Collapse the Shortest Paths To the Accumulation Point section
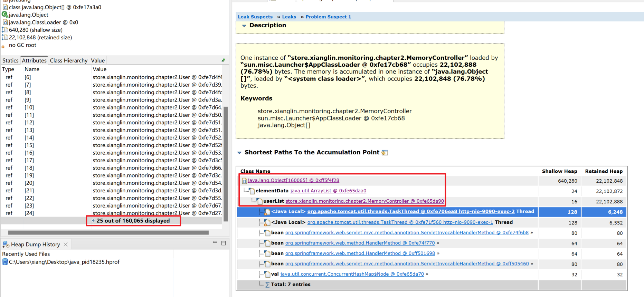The image size is (644, 297). pyautogui.click(x=239, y=153)
